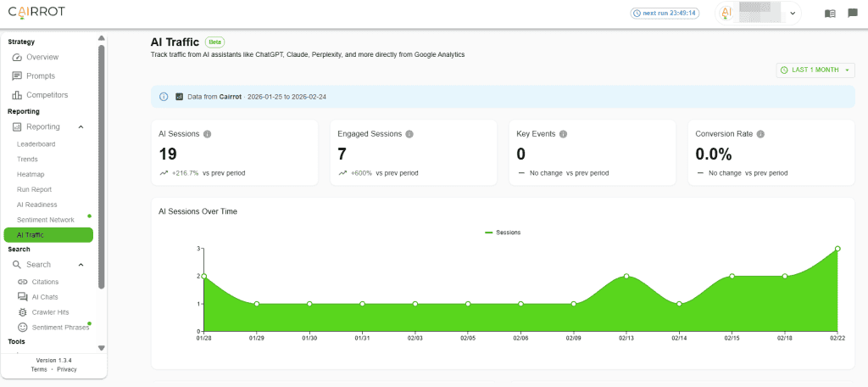Click the Version 1.3.4 text
This screenshot has height=387, width=868.
(x=53, y=361)
